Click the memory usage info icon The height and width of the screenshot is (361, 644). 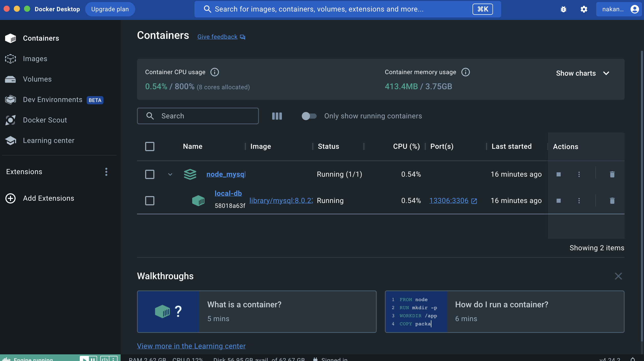(466, 72)
